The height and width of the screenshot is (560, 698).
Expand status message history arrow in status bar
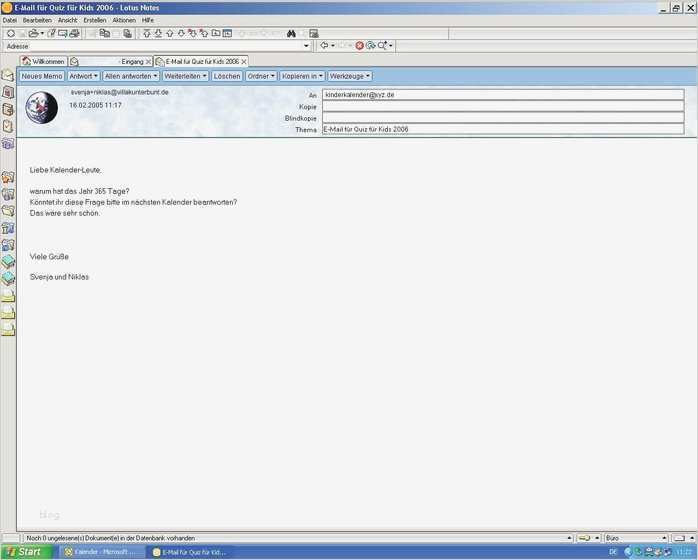(569, 538)
